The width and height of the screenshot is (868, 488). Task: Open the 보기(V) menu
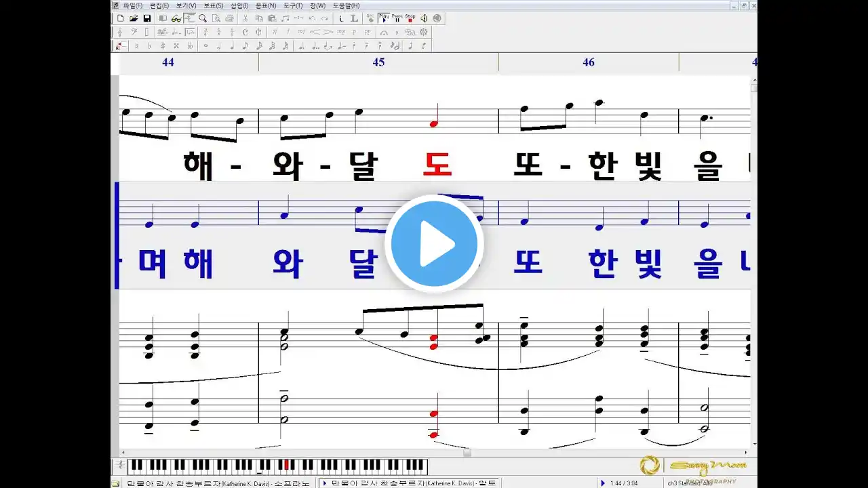[x=186, y=5]
